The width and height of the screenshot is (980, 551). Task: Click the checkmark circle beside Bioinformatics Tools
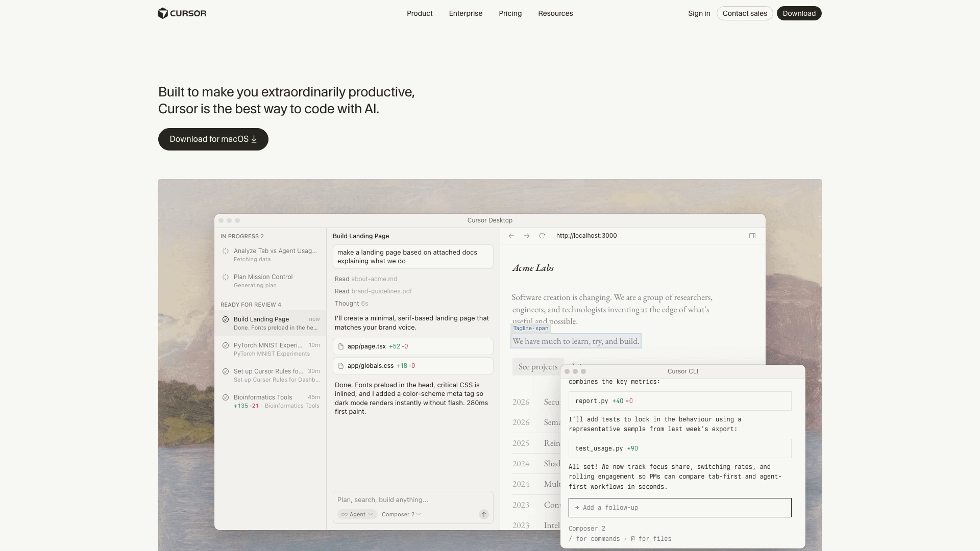(226, 397)
